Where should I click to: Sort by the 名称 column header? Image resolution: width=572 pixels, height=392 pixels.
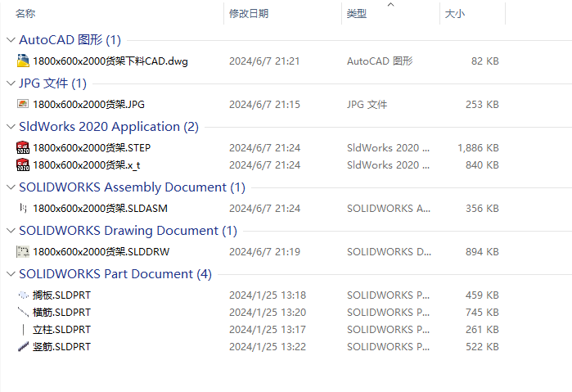coord(25,14)
